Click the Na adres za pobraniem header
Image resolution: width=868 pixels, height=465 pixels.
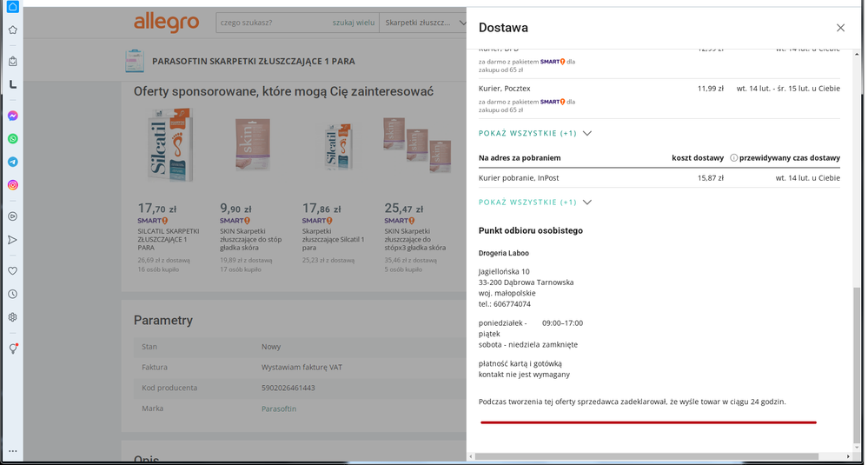pos(520,158)
